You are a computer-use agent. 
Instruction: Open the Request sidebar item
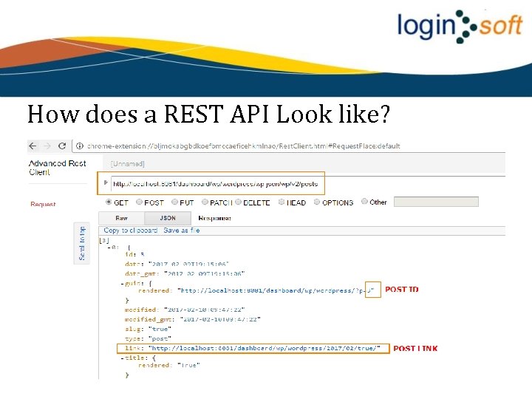[x=43, y=204]
